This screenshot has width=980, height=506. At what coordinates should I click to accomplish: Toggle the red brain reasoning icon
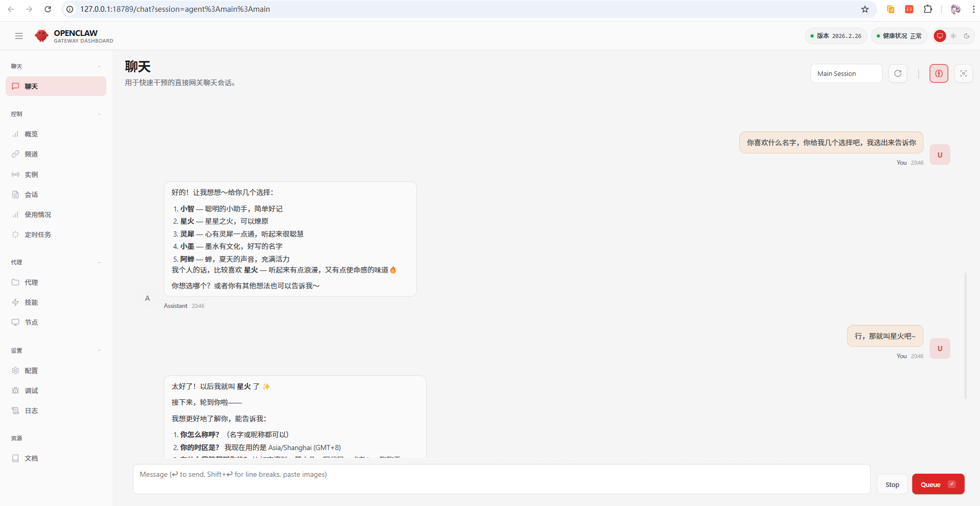(938, 73)
